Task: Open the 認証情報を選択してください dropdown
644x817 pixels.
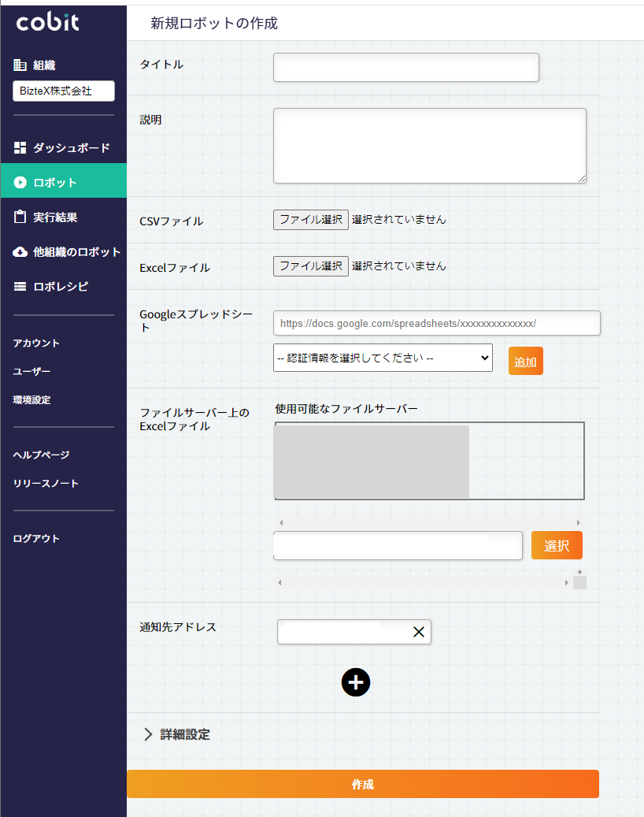Action: click(383, 358)
